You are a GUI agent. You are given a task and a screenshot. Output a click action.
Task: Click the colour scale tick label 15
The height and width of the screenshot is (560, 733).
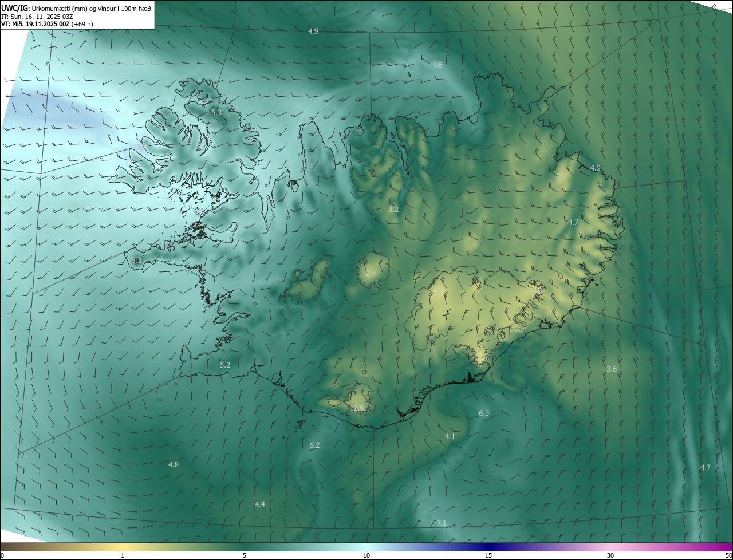click(488, 555)
